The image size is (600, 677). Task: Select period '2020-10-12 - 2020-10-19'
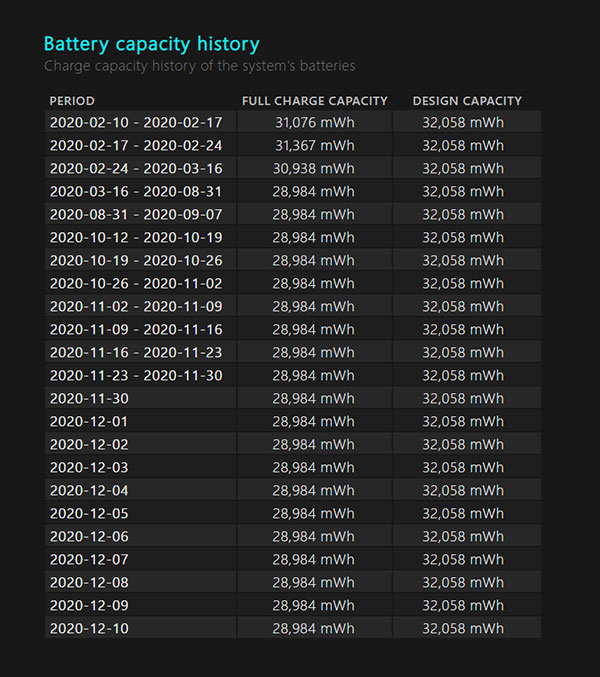pos(136,237)
